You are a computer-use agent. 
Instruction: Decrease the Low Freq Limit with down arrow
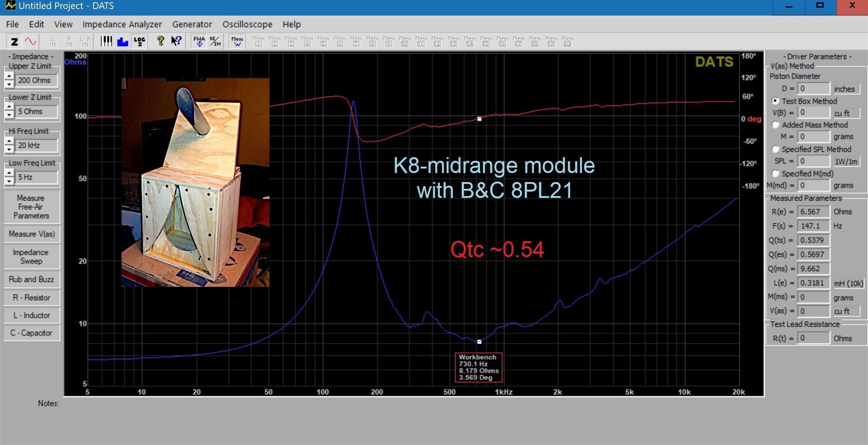(x=9, y=182)
